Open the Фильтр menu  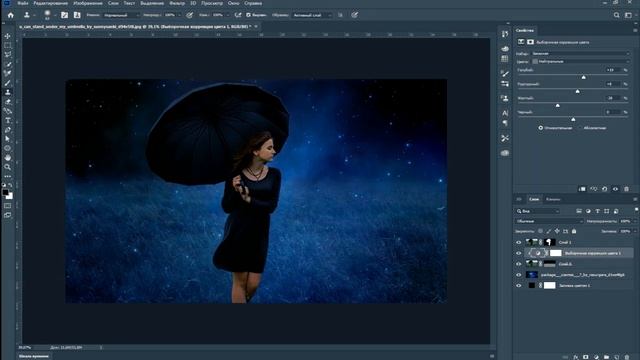pos(177,3)
